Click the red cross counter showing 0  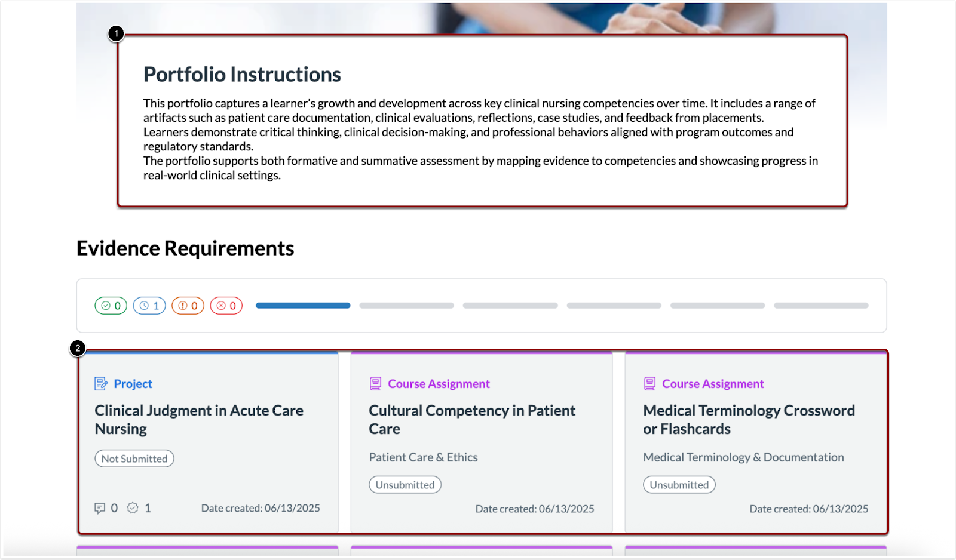click(x=226, y=305)
